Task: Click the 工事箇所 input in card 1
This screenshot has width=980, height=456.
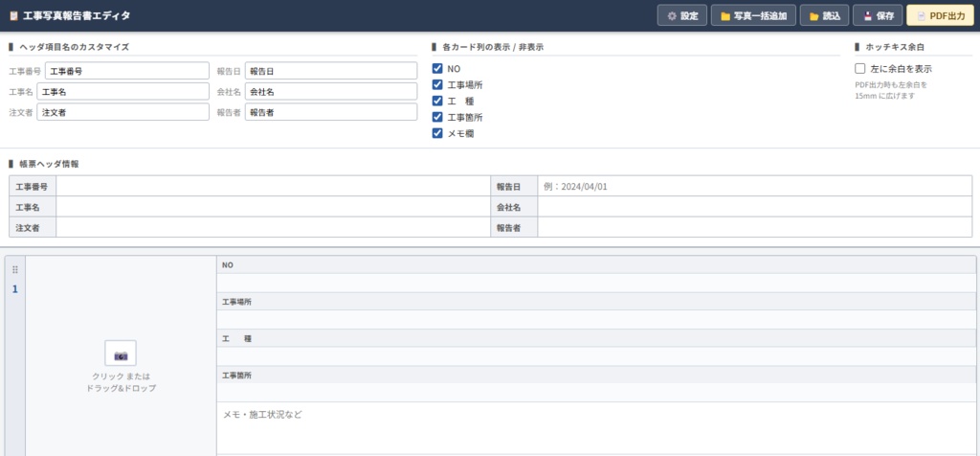Action: [596, 393]
